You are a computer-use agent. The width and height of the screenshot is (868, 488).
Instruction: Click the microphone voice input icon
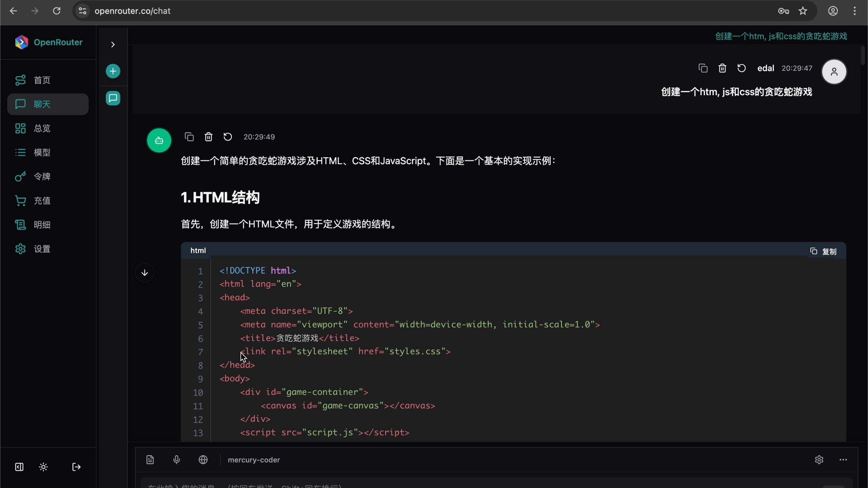point(176,460)
